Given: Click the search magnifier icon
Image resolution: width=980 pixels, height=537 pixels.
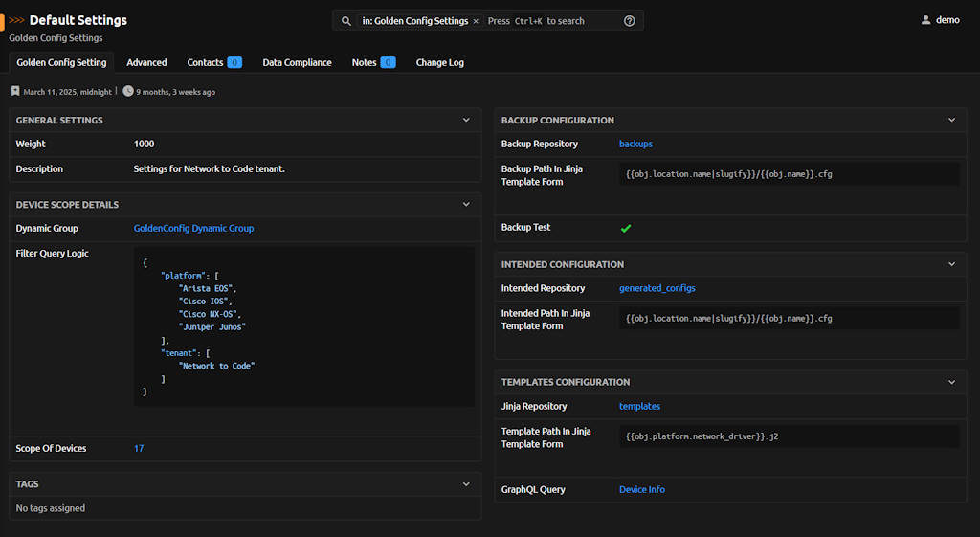Looking at the screenshot, I should coord(346,21).
